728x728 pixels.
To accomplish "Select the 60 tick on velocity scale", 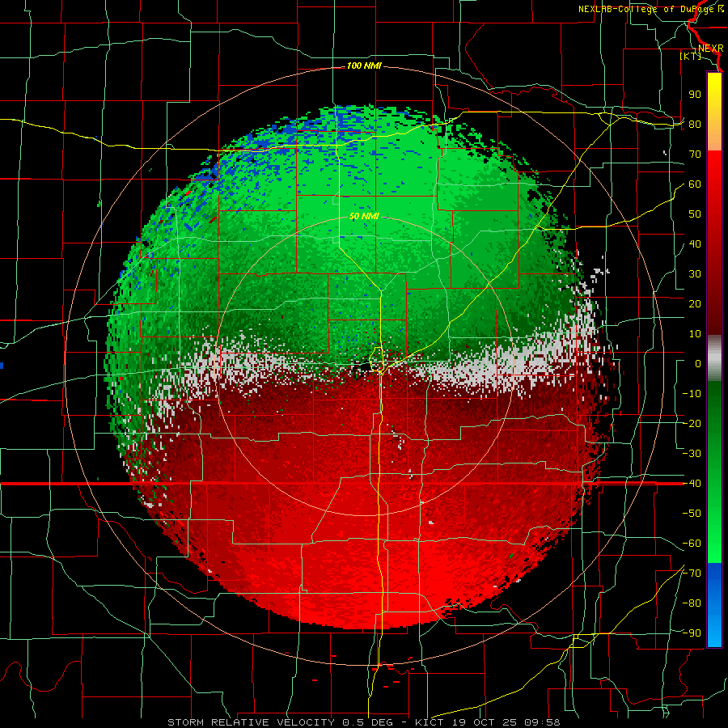I will coord(695,184).
